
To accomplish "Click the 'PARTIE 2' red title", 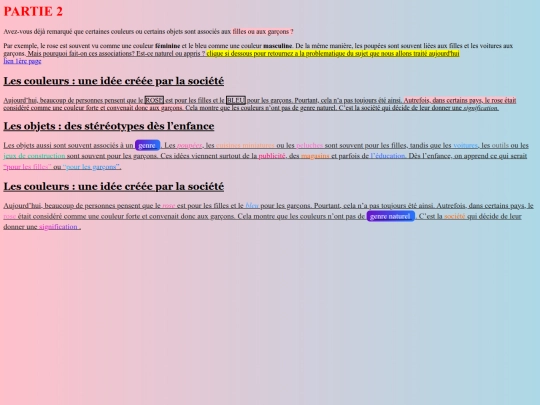I will point(33,11).
